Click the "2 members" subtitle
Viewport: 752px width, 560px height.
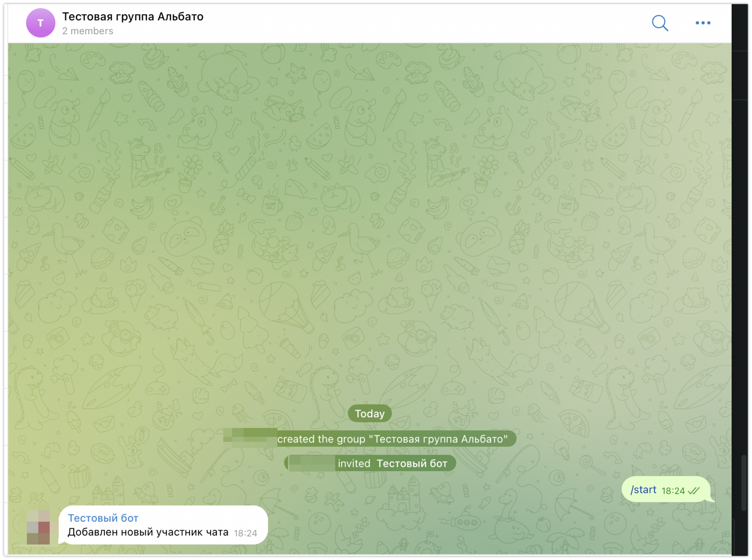[x=87, y=31]
